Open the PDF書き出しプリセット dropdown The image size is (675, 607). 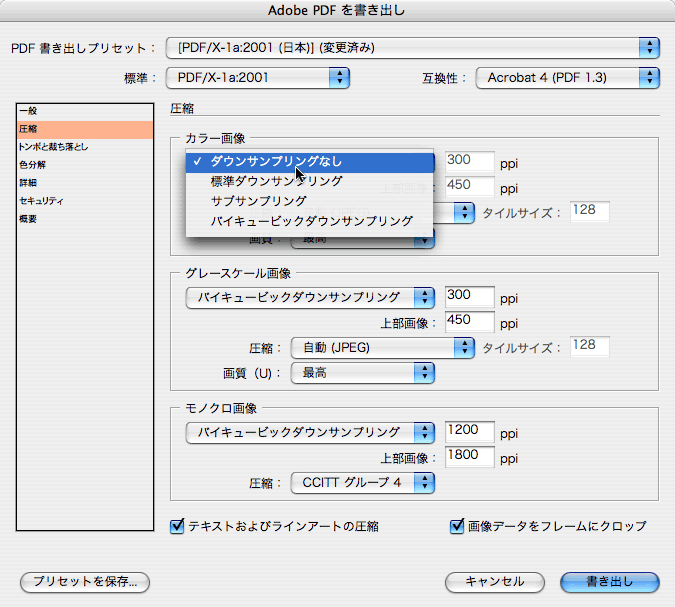[412, 48]
